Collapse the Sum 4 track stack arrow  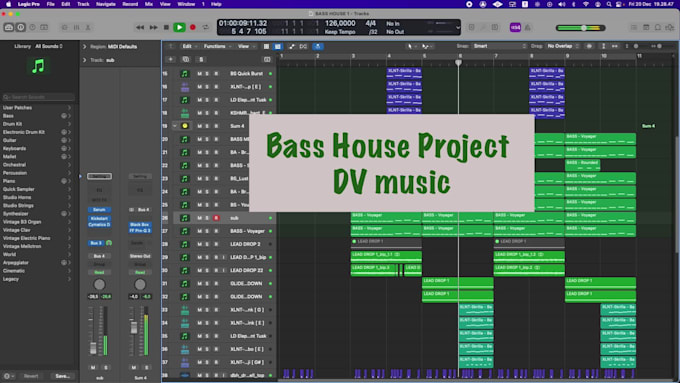coord(175,126)
